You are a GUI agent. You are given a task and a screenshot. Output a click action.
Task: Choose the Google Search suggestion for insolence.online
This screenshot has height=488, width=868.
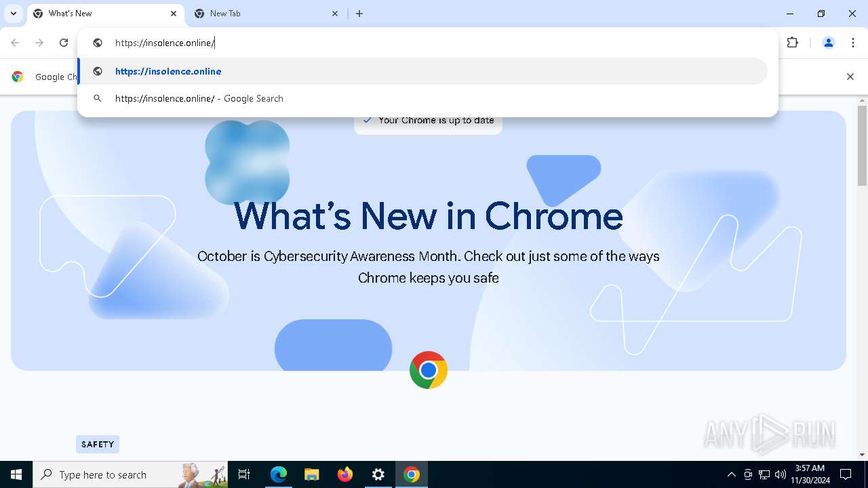(x=423, y=98)
